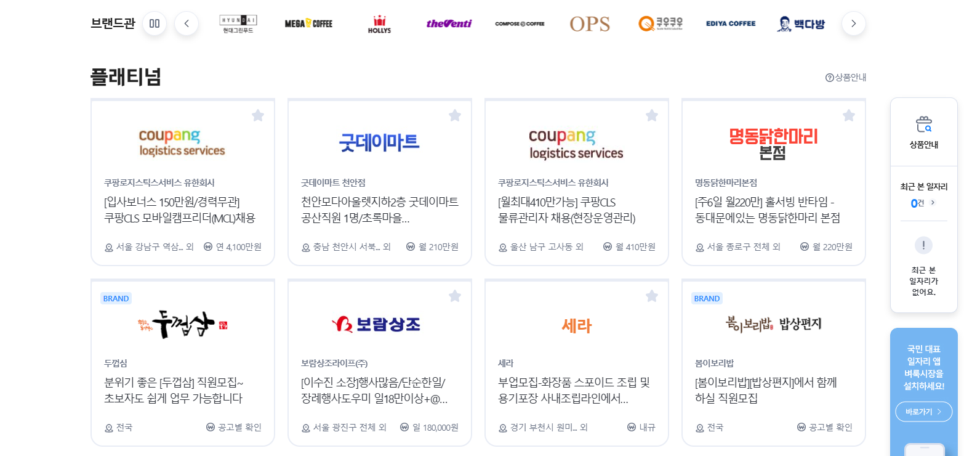The width and height of the screenshot is (980, 456).
Task: Open Compose Coffee brand page
Action: tap(520, 23)
